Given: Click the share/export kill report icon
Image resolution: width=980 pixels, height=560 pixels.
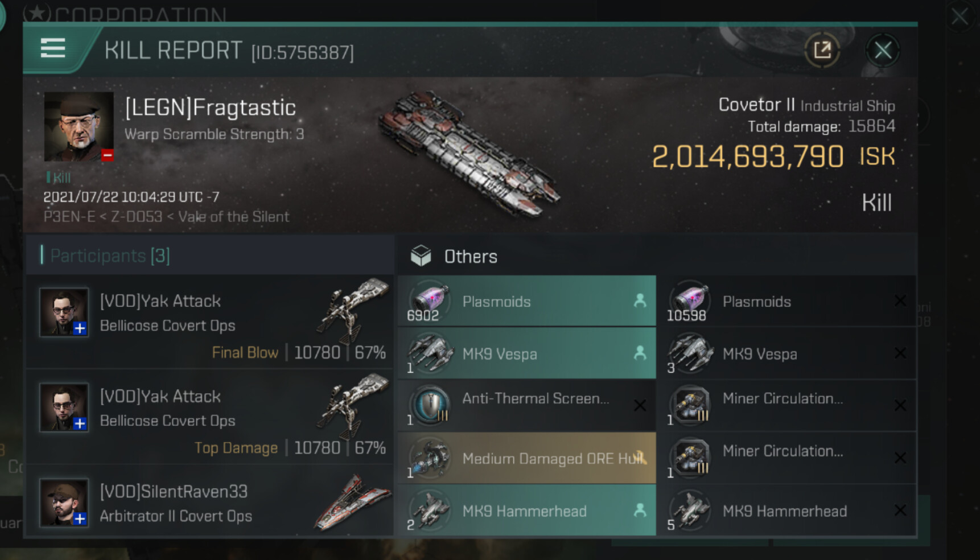Looking at the screenshot, I should [x=822, y=50].
